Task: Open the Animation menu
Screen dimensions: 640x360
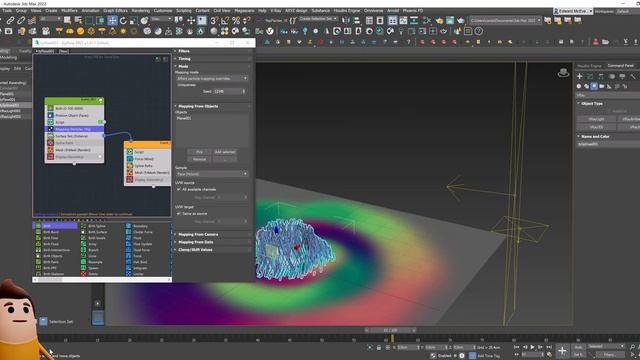Action: 90,11
